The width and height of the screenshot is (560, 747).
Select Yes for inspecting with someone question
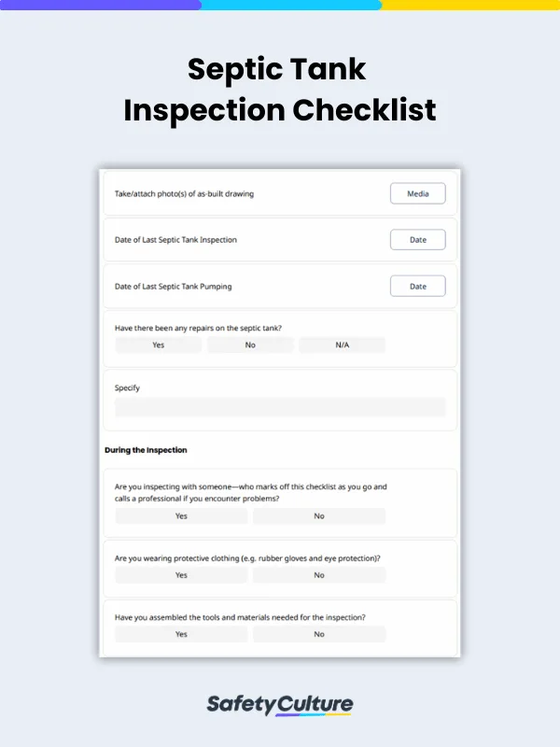point(181,516)
